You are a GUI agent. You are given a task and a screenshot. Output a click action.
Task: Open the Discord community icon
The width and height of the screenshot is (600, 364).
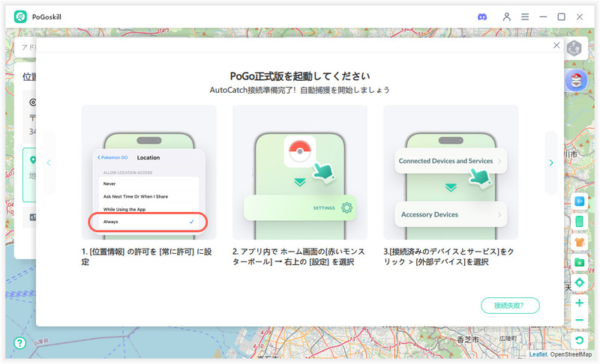click(x=482, y=16)
